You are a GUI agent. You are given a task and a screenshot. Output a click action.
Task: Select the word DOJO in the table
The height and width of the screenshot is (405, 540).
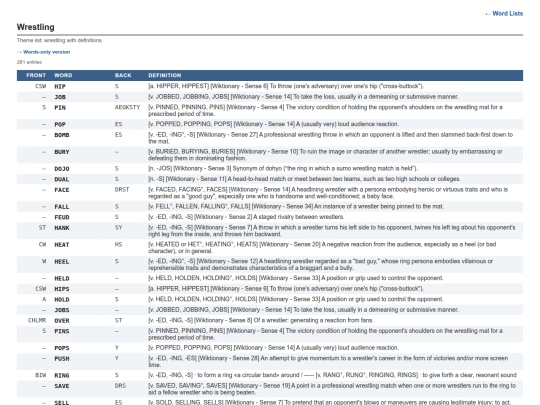coord(62,169)
